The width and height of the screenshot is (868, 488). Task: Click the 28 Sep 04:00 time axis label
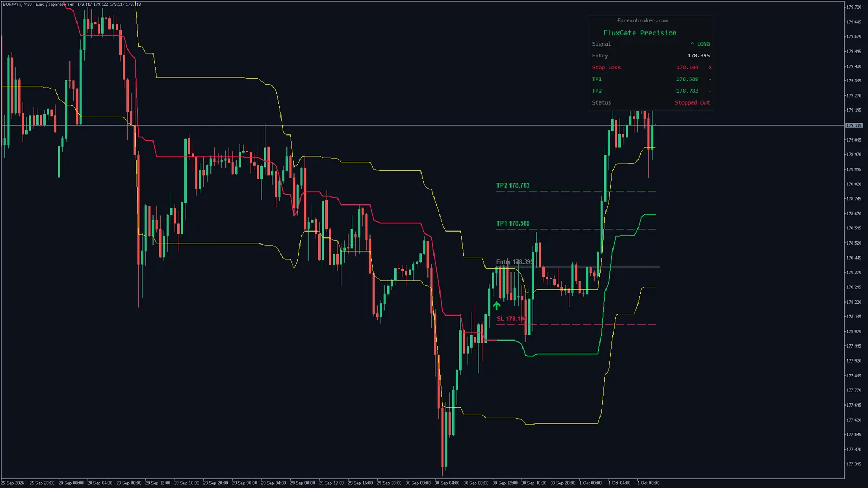(100, 483)
